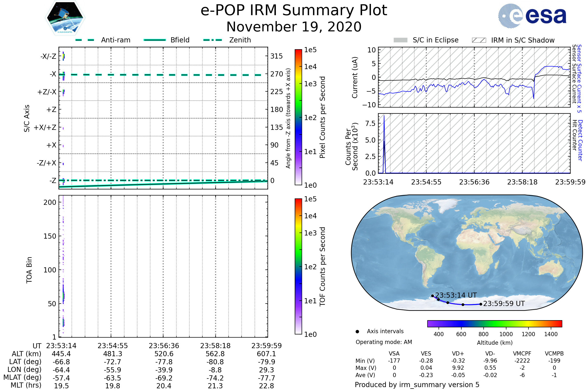Screen dimensions: 588x392
Task: Click the Operating mode: AM text
Action: (384, 342)
